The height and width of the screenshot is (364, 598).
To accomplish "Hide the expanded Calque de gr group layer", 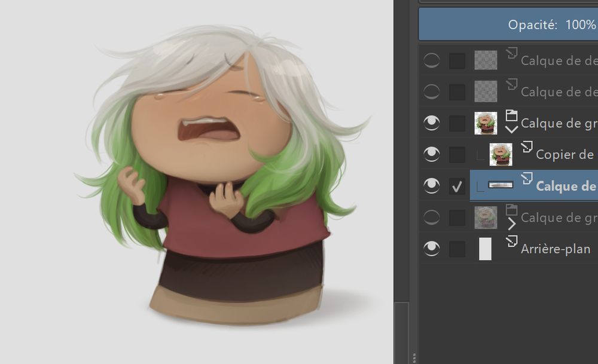I will click(x=431, y=123).
